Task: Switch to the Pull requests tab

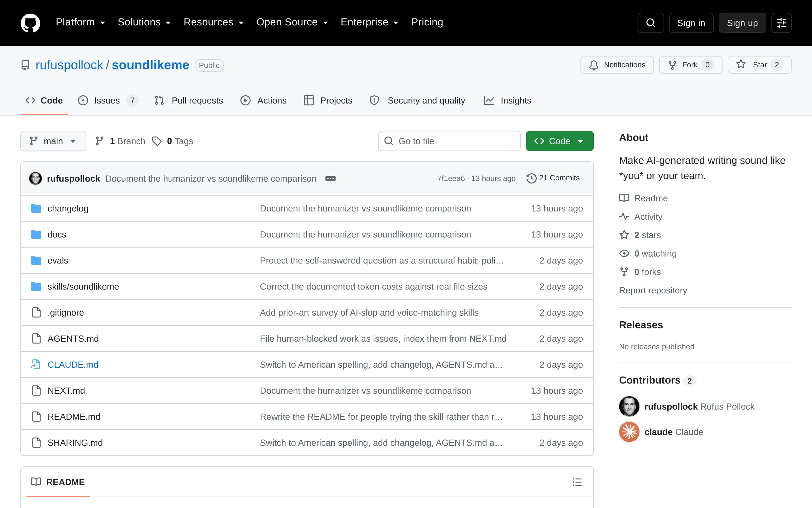Action: point(189,100)
